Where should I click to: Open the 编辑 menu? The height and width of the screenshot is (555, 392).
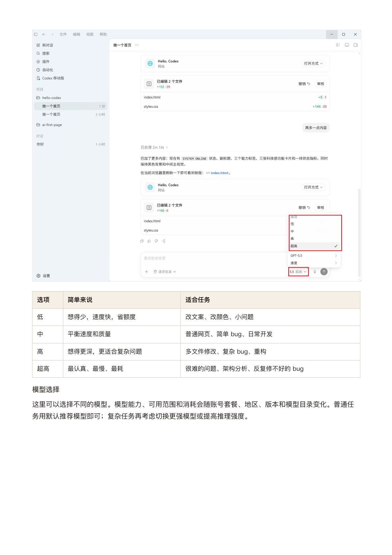[x=76, y=34]
